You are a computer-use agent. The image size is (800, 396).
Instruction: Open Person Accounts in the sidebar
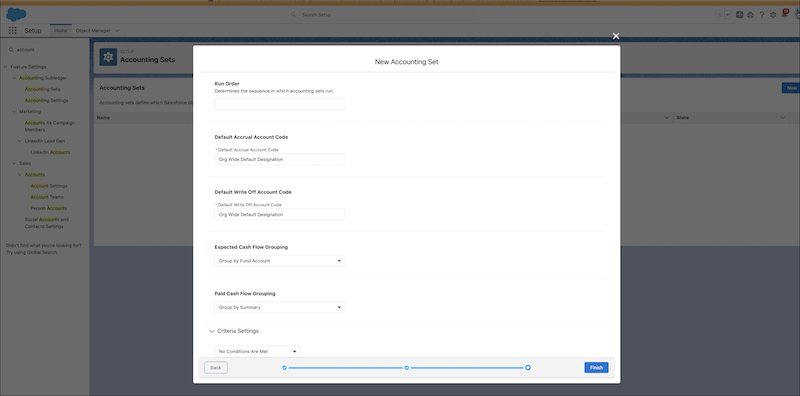(x=48, y=208)
